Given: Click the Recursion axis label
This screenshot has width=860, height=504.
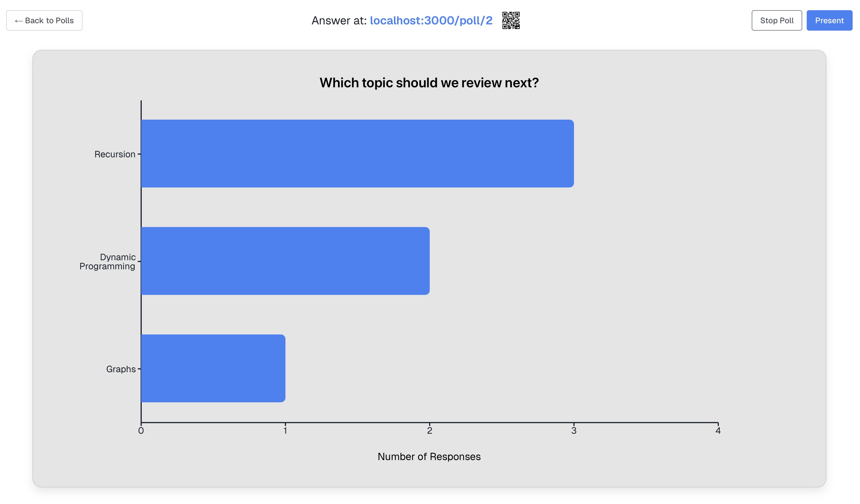Looking at the screenshot, I should pos(116,154).
